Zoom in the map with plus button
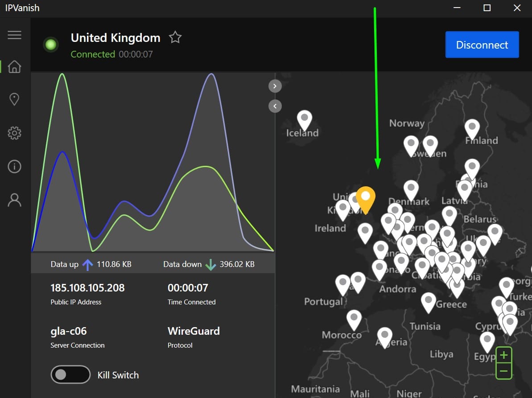 [504, 355]
